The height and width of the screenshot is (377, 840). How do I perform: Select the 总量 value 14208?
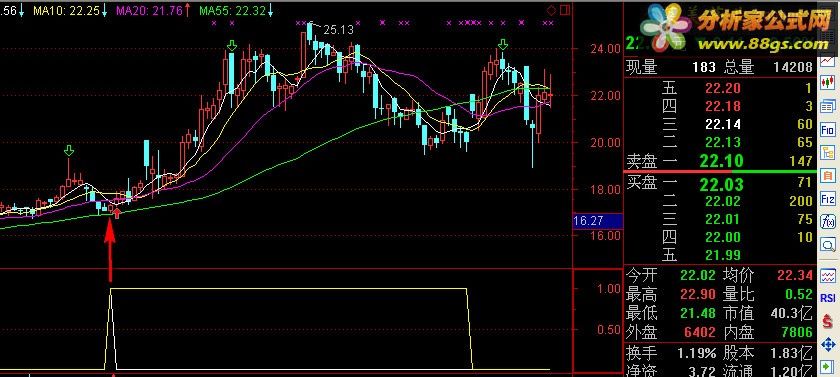[x=793, y=67]
